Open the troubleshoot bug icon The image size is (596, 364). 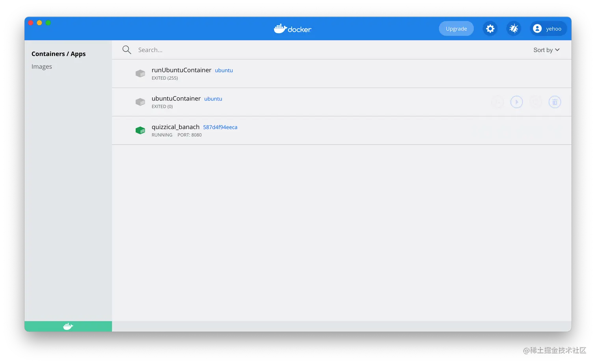click(514, 28)
